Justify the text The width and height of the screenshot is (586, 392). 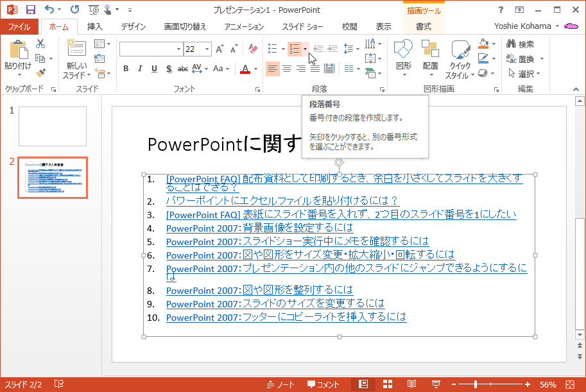[315, 69]
